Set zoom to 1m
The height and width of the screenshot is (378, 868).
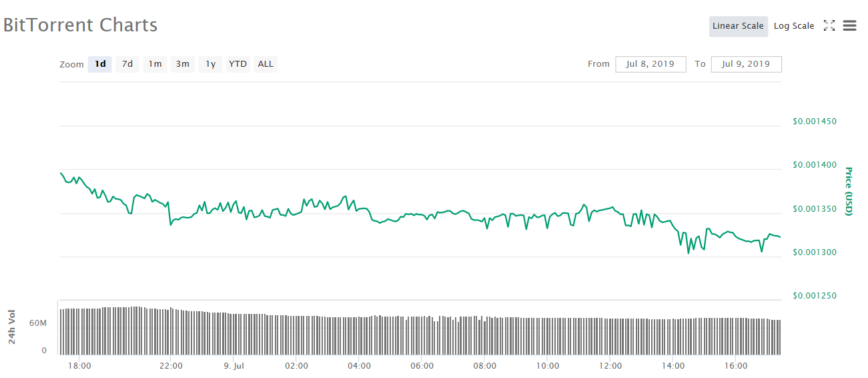click(155, 64)
